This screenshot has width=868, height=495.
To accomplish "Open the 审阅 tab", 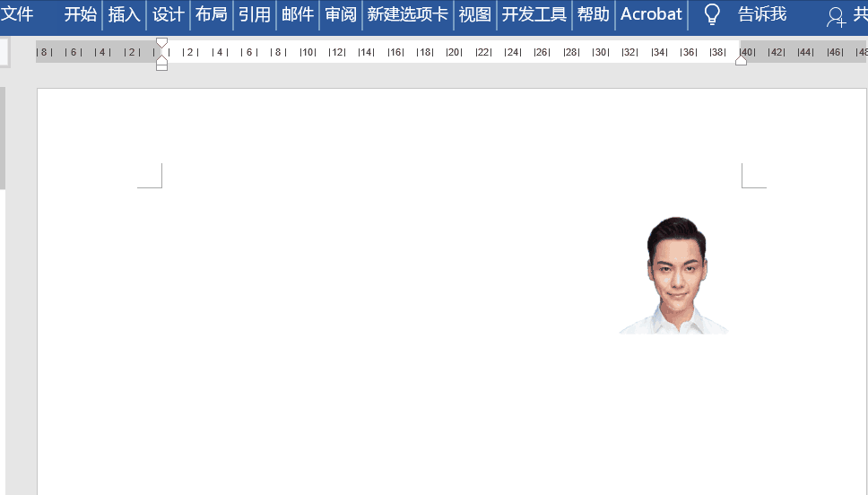I will tap(341, 13).
